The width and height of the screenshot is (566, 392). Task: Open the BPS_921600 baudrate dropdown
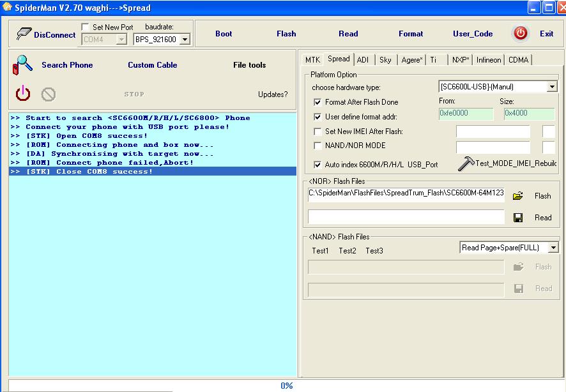pyautogui.click(x=185, y=40)
